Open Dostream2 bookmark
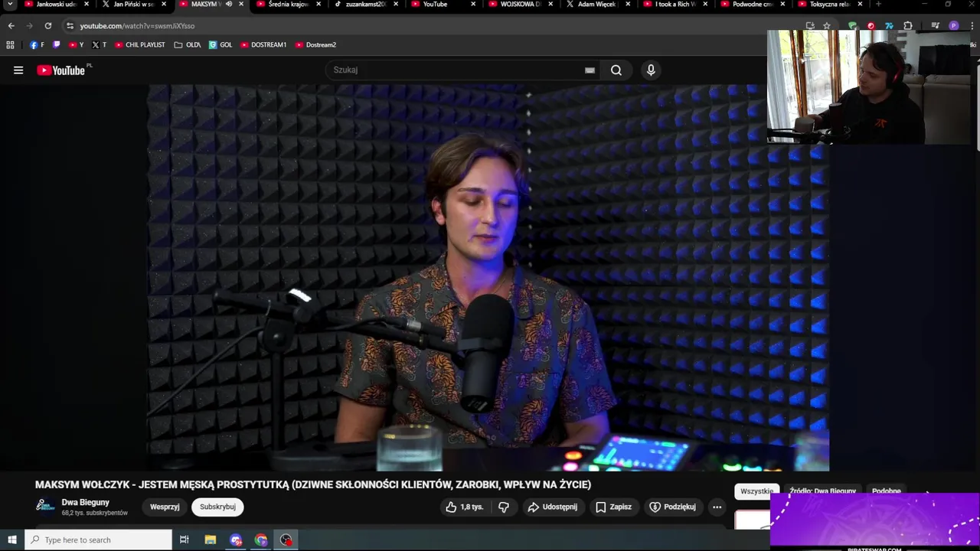This screenshot has width=980, height=551. point(315,45)
